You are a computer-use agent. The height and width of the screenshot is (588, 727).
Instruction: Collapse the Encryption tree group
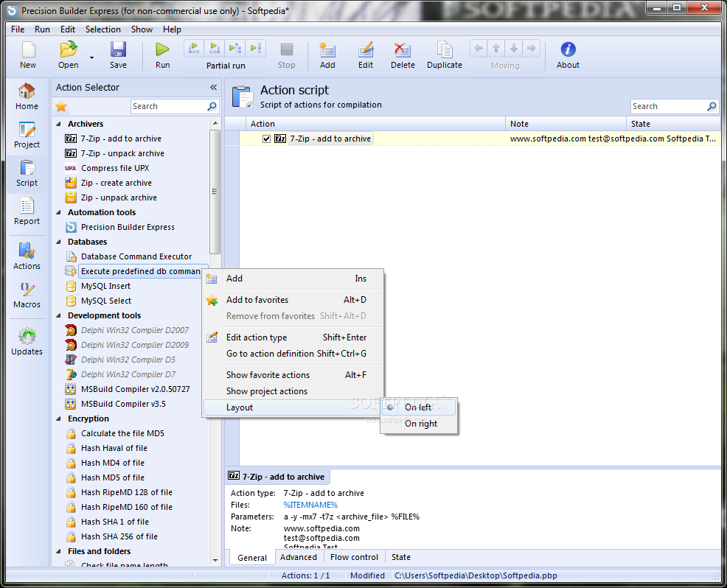coord(59,419)
